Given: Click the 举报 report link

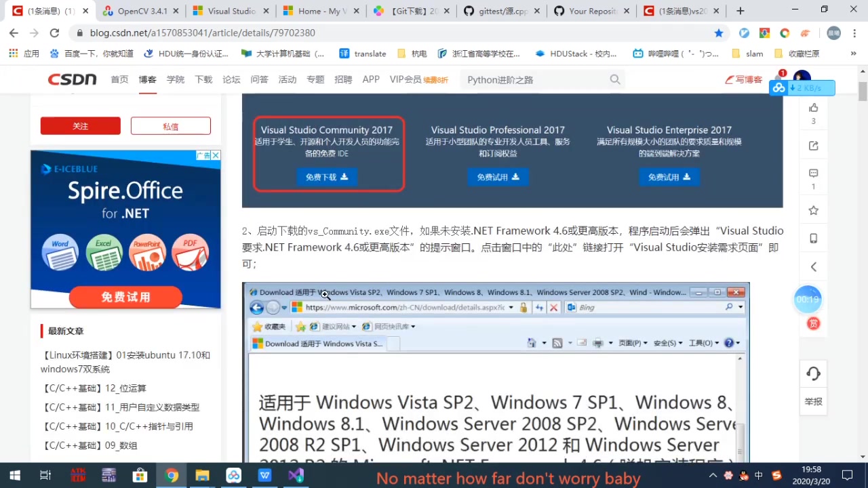Looking at the screenshot, I should pos(814,401).
